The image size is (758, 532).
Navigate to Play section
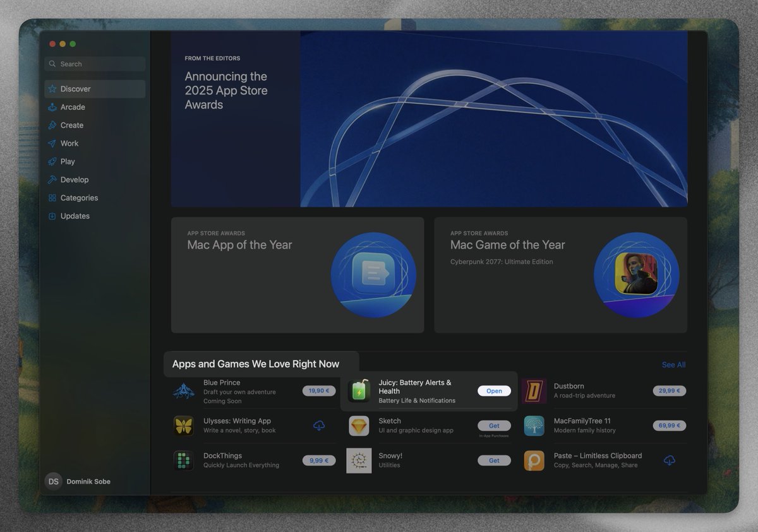95,162
